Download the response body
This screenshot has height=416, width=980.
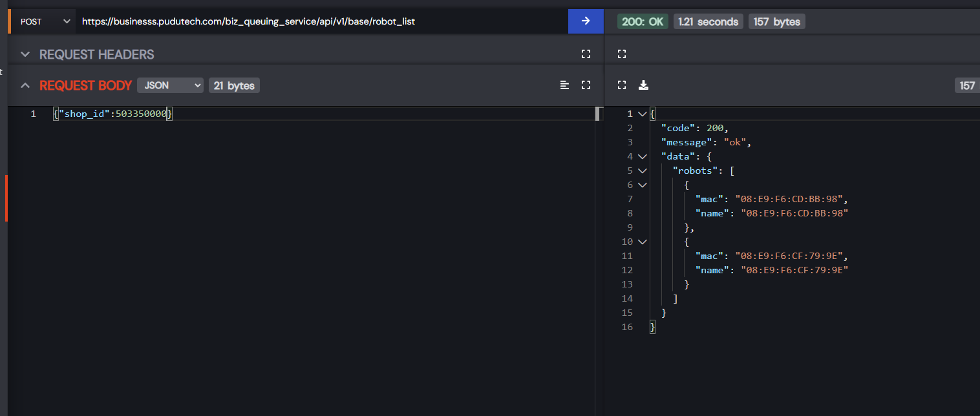[x=643, y=85]
